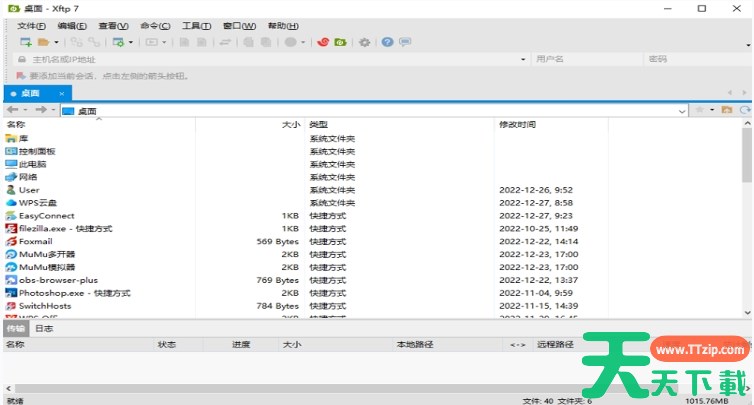
Task: Click the Open Session folder icon
Action: [43, 42]
